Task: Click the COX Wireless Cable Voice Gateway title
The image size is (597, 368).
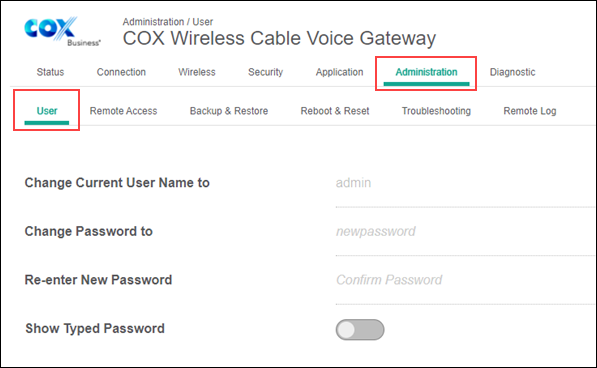Action: click(x=279, y=38)
